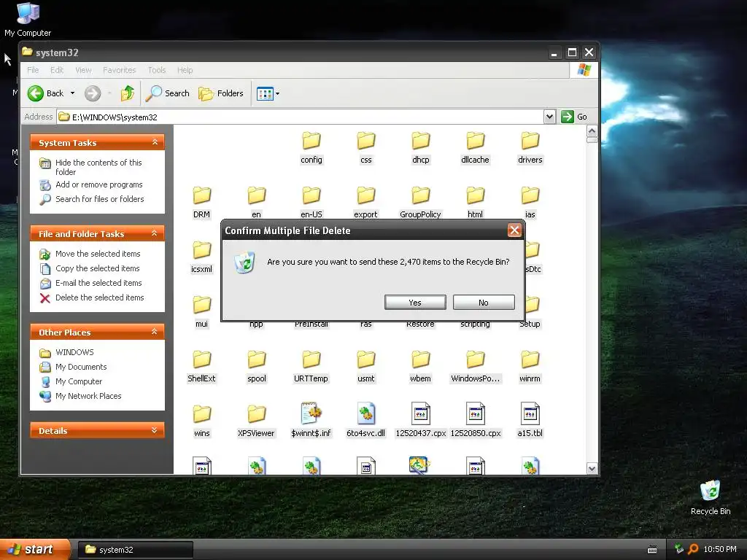
Task: Open the Favorites menu
Action: coord(119,70)
